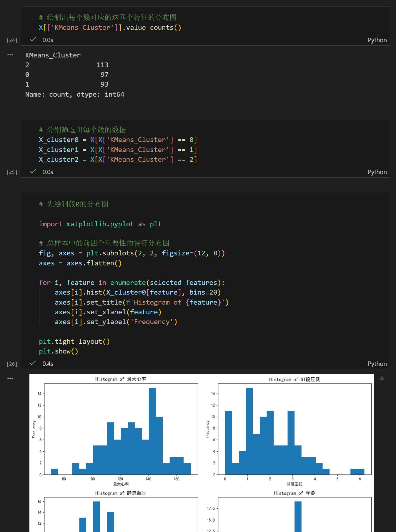Click the 0.4s execution time
Image resolution: width=396 pixels, height=532 pixels.
click(x=48, y=364)
